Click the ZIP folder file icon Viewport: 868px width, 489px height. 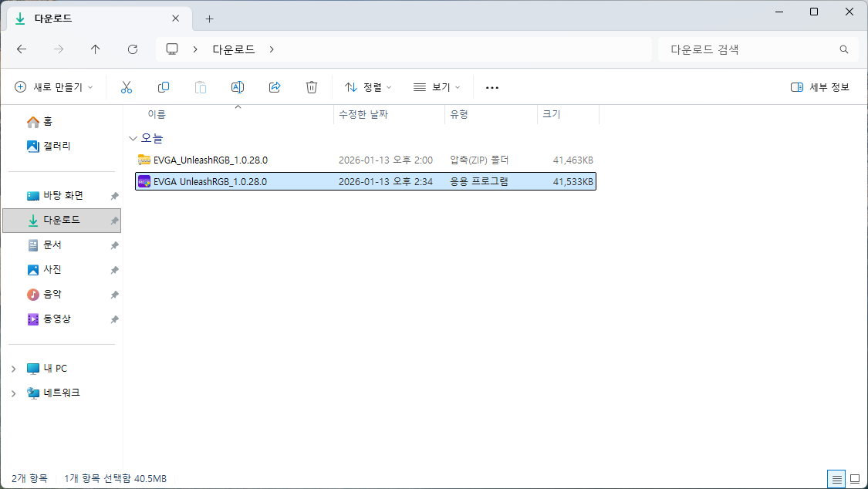tap(144, 160)
